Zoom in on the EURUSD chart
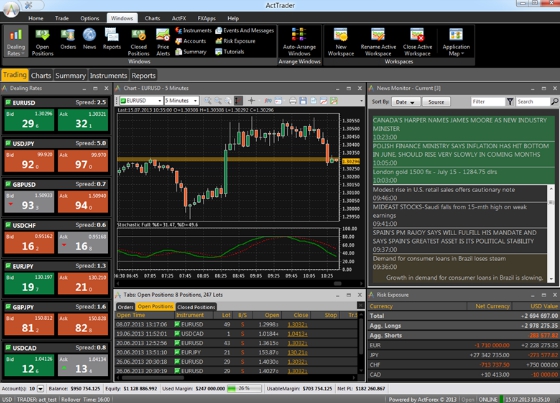This screenshot has height=403, width=560. (x=208, y=101)
